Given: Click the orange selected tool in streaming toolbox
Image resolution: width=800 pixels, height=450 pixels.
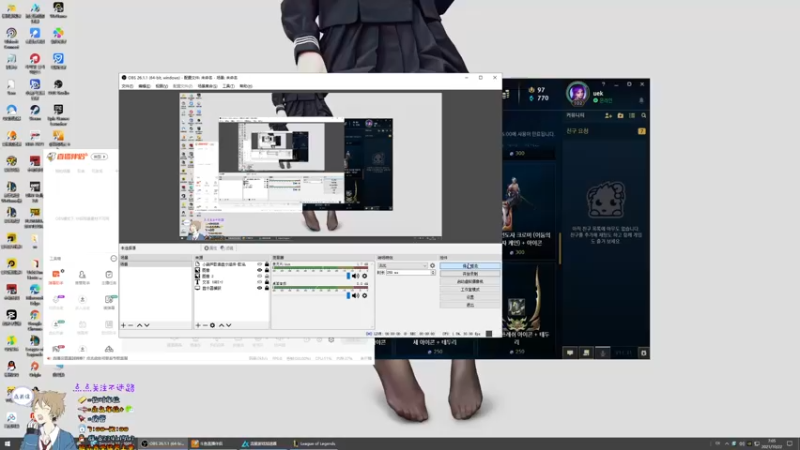Looking at the screenshot, I should (56, 277).
